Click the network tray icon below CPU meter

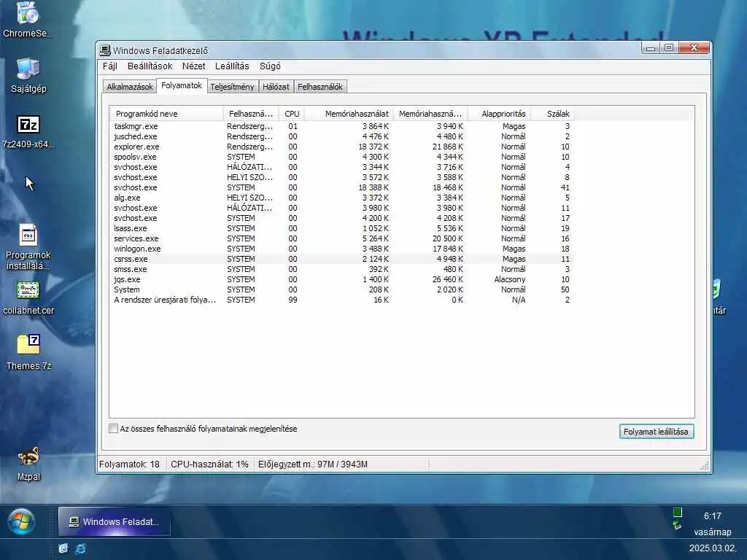(x=677, y=526)
